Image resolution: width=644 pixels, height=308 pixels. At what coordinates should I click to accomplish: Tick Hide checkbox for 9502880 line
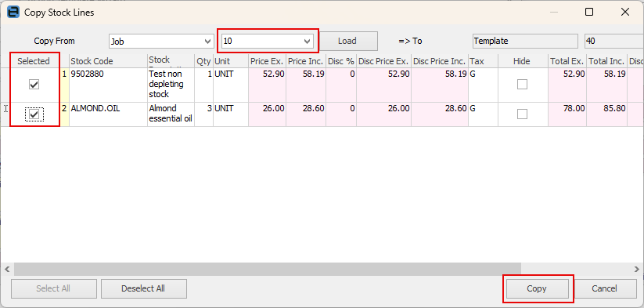pyautogui.click(x=522, y=85)
